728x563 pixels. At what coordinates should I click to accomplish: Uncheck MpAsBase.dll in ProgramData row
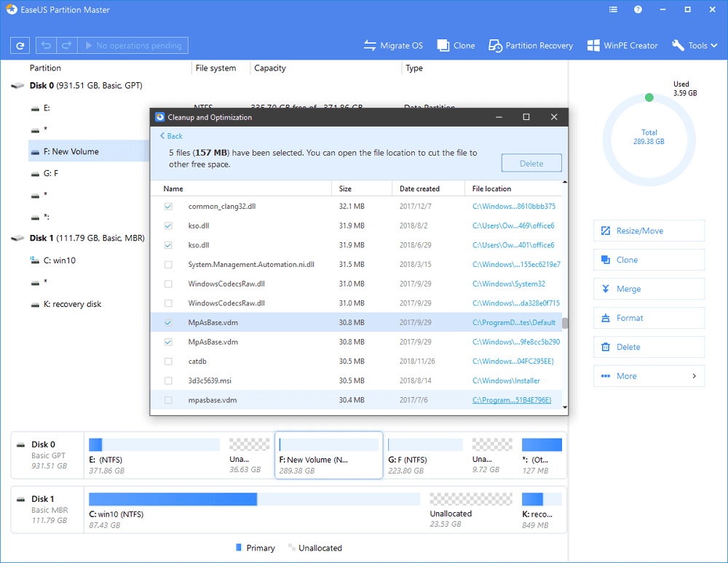pyautogui.click(x=168, y=322)
